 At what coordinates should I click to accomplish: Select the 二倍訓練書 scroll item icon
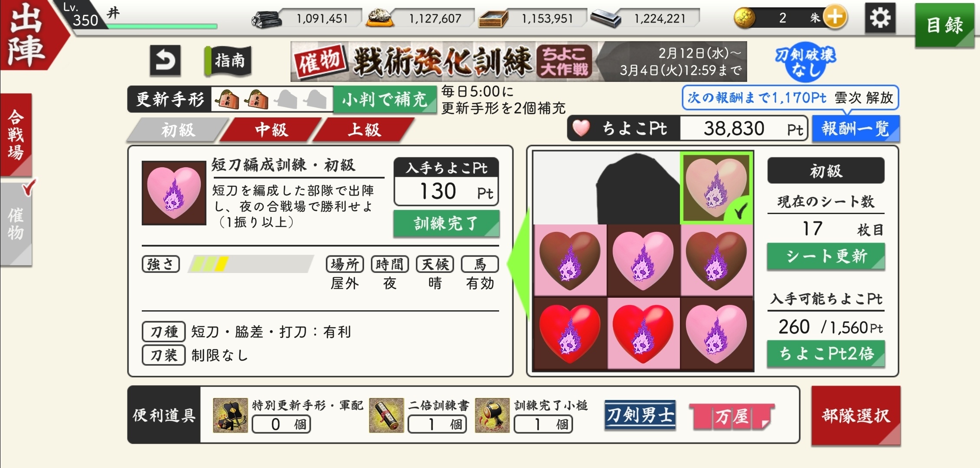point(386,415)
